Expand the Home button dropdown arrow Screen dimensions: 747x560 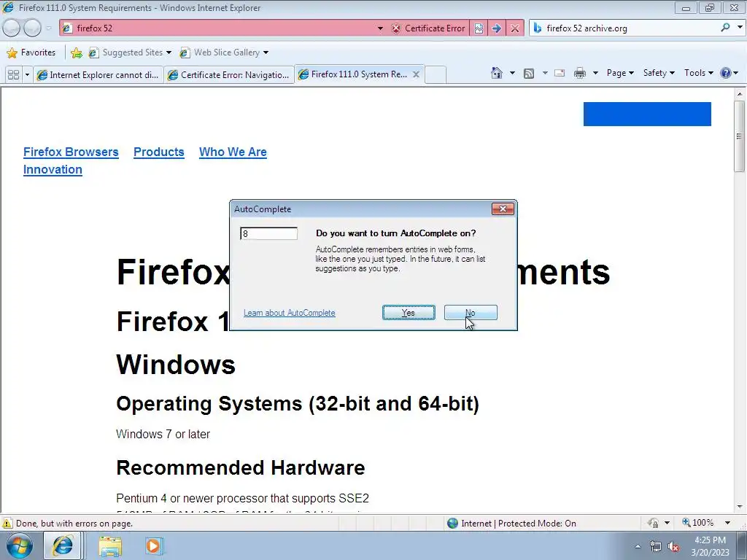512,73
